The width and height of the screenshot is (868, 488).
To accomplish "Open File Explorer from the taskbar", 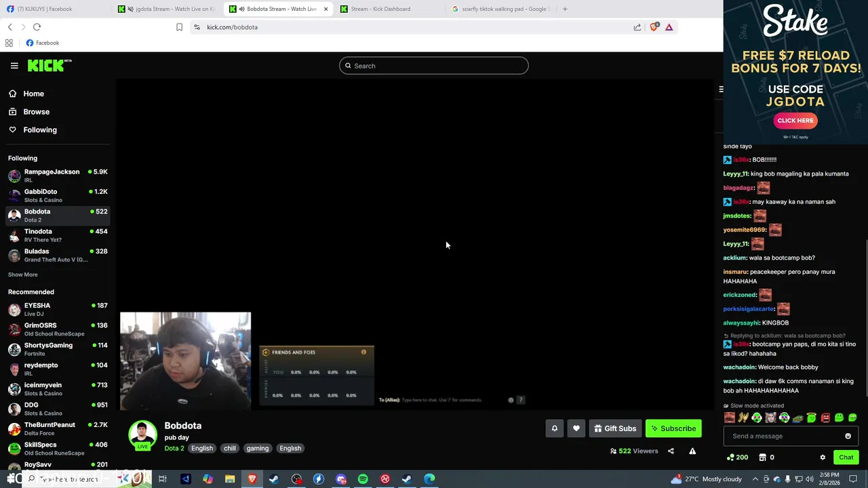I will (x=230, y=479).
